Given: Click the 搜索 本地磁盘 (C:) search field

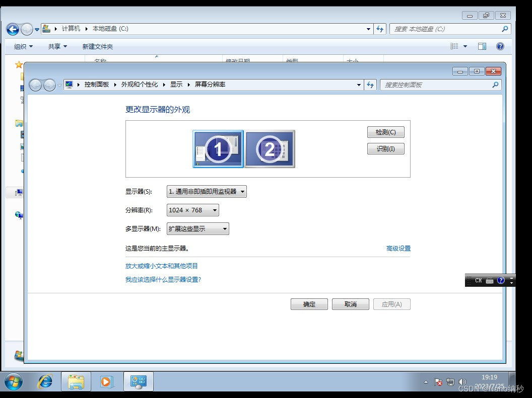Looking at the screenshot, I should pyautogui.click(x=445, y=29).
